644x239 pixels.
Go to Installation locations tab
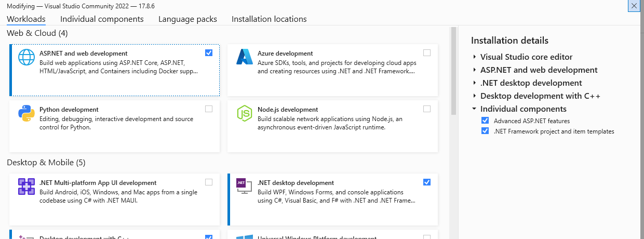coord(269,19)
